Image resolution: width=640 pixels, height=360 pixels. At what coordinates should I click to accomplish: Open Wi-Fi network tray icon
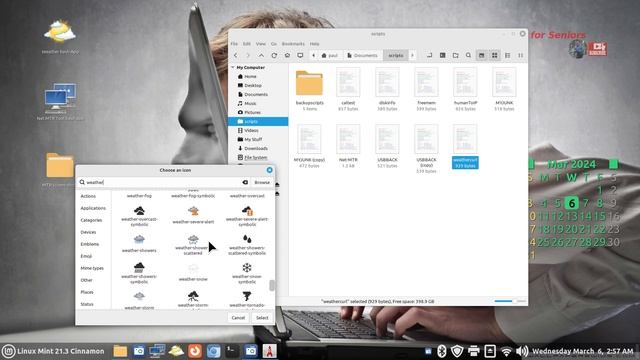pos(506,351)
